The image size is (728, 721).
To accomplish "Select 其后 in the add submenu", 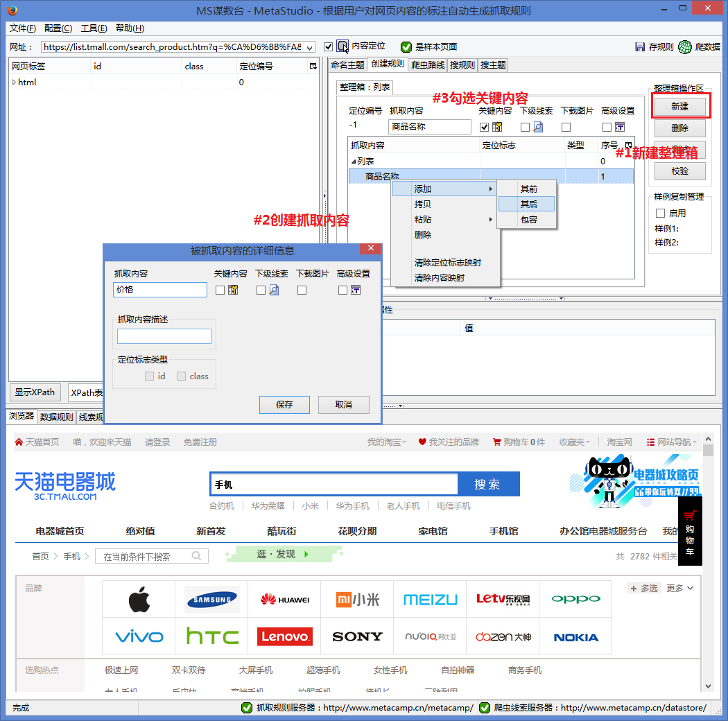I will click(527, 204).
